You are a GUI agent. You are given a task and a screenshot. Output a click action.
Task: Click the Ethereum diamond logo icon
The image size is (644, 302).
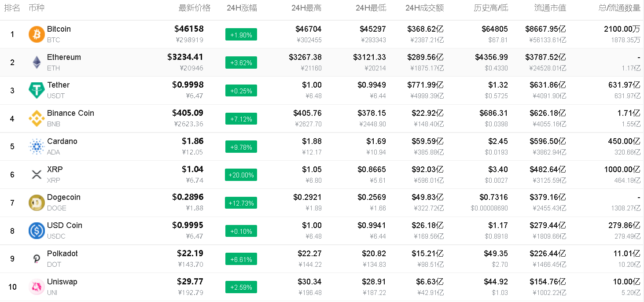pos(37,63)
